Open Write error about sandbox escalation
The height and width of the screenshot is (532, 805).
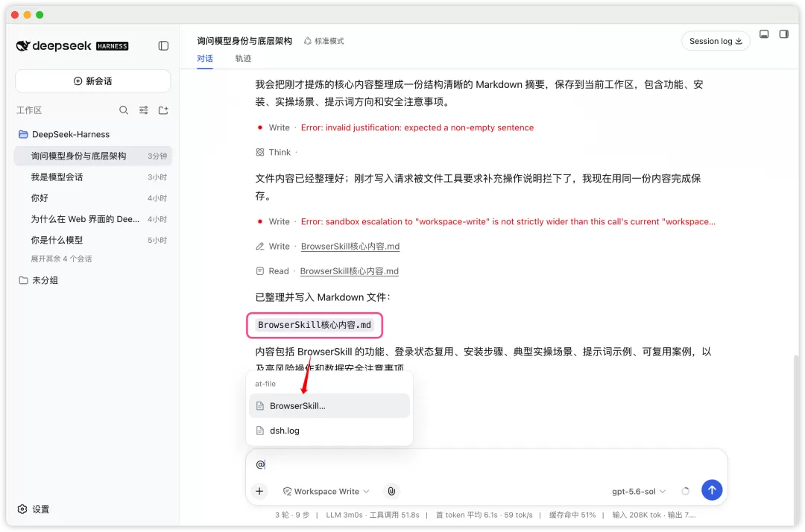(x=486, y=221)
